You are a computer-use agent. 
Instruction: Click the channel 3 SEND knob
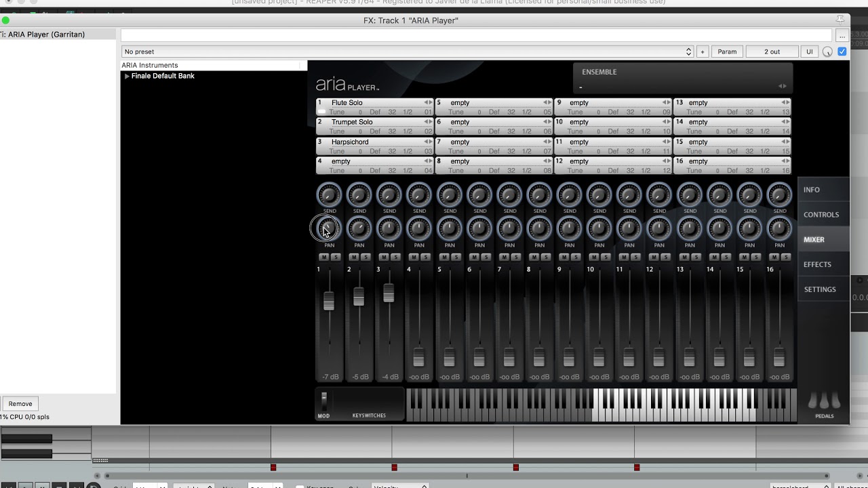(389, 195)
